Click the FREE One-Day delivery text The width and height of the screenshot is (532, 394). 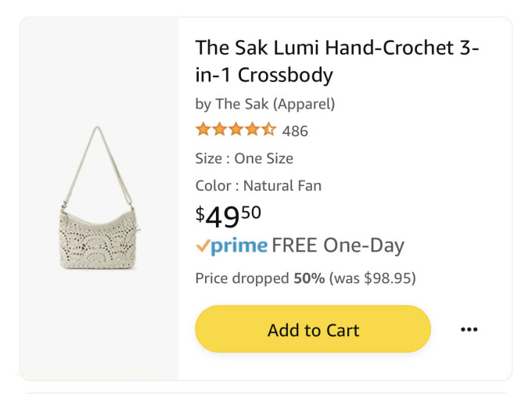click(338, 245)
